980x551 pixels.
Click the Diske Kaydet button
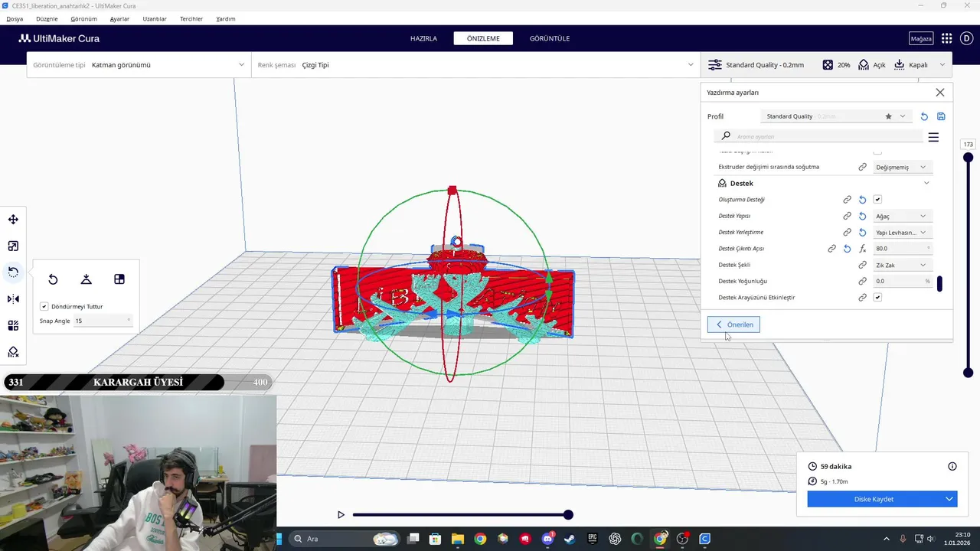(874, 499)
